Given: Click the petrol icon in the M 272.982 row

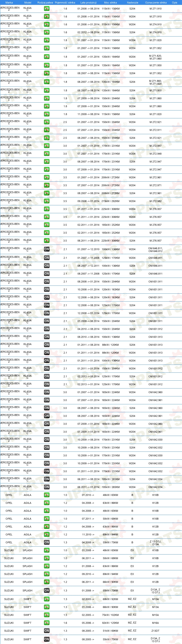Looking at the screenshot, I should (x=47, y=201).
